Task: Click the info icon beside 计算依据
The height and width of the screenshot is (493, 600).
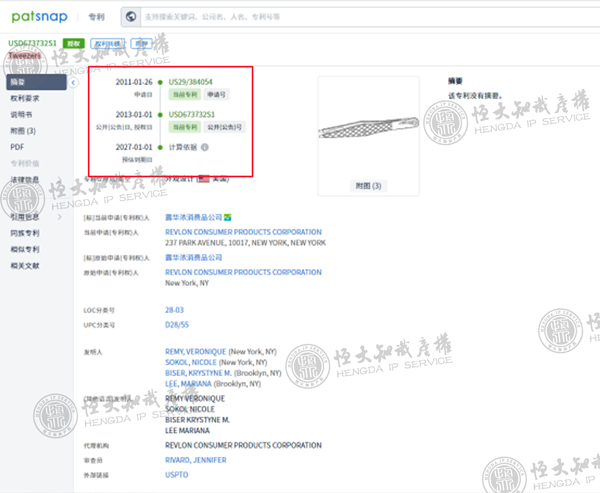Action: [x=205, y=147]
